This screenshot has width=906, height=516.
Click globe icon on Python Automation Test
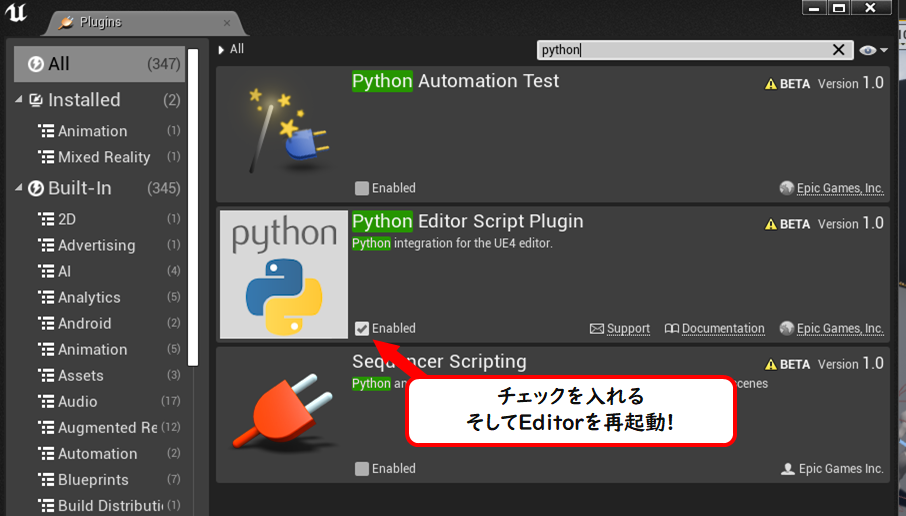[x=786, y=188]
